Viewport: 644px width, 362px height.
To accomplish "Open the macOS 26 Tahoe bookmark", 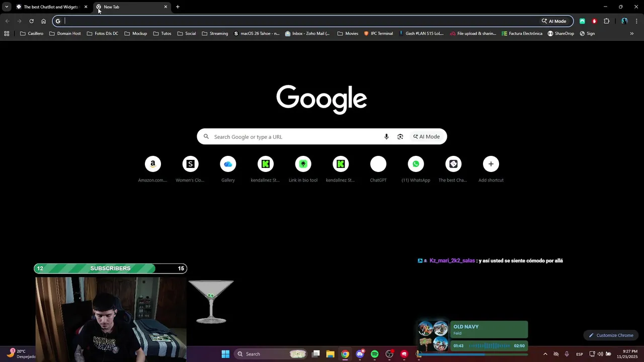I will pyautogui.click(x=257, y=34).
